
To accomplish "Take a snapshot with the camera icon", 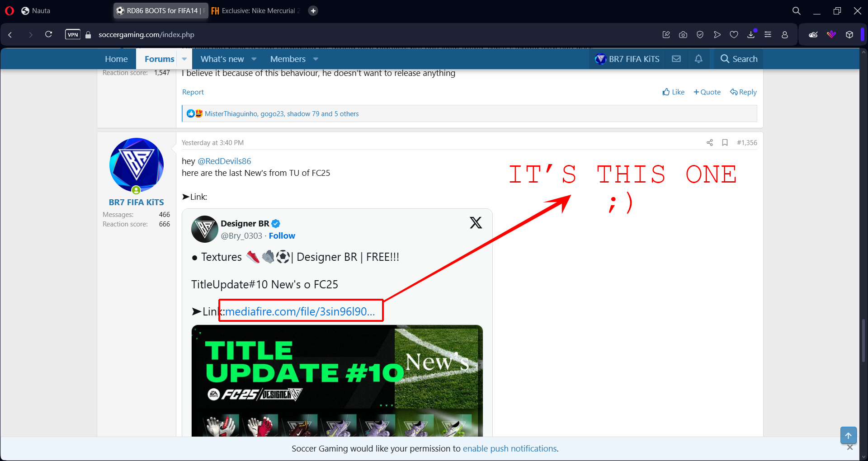I will tap(683, 34).
